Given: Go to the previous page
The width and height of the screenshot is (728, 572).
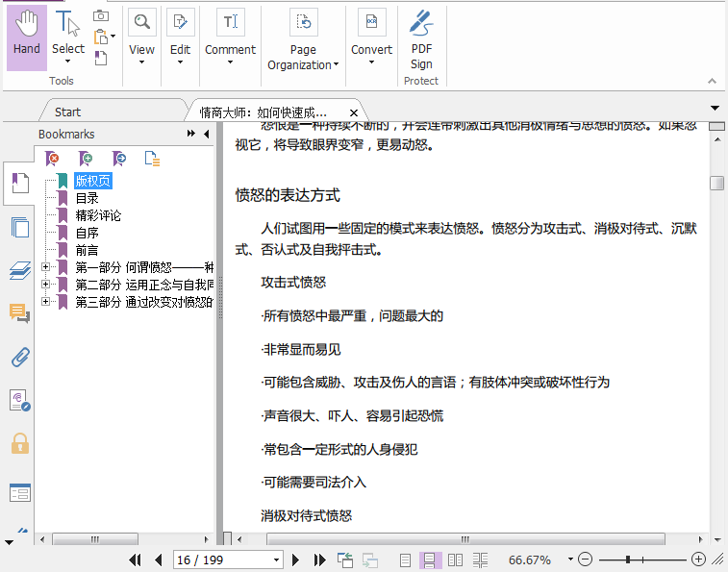Looking at the screenshot, I should point(158,560).
